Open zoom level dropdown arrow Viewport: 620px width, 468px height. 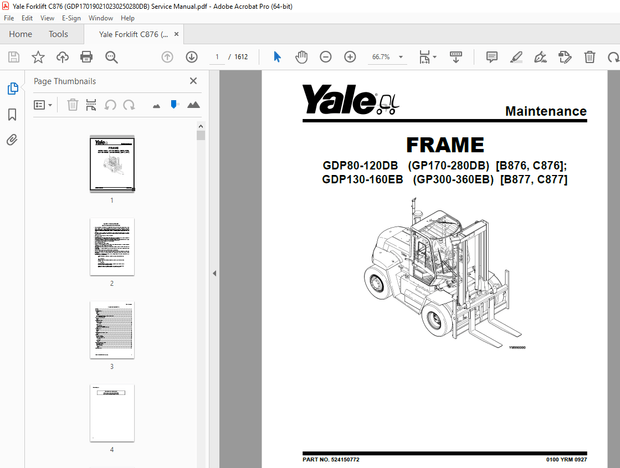pyautogui.click(x=401, y=57)
